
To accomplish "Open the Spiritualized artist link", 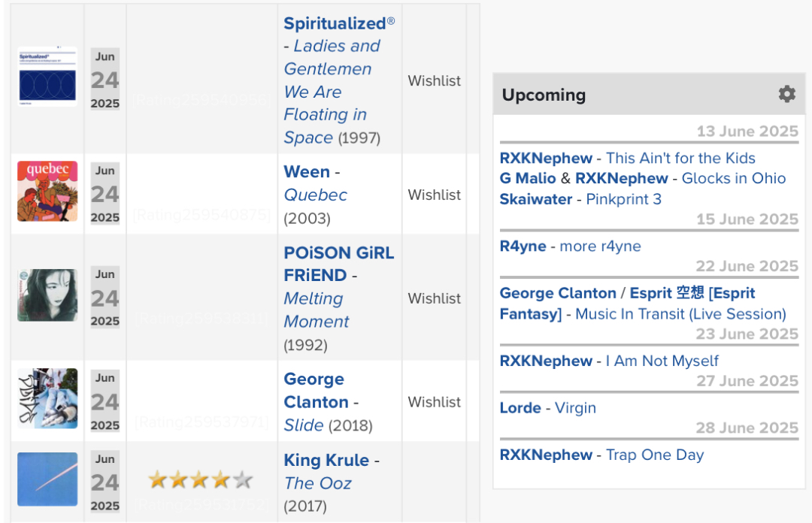I will pos(335,23).
